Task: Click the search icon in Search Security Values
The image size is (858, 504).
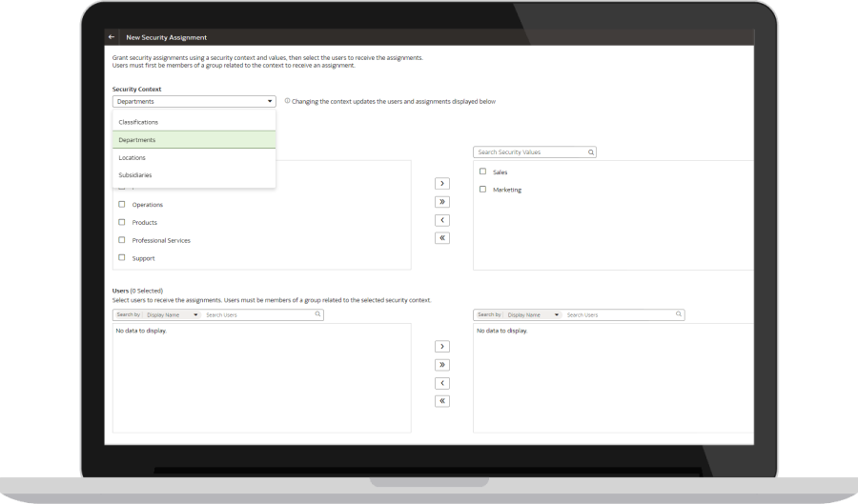Action: [x=591, y=152]
